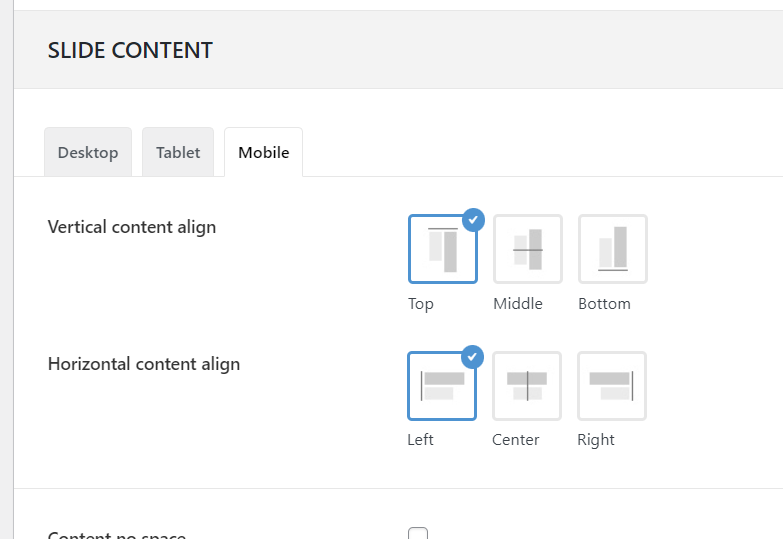Click the blue checkmark badge on Top
The image size is (783, 539).
pos(473,220)
